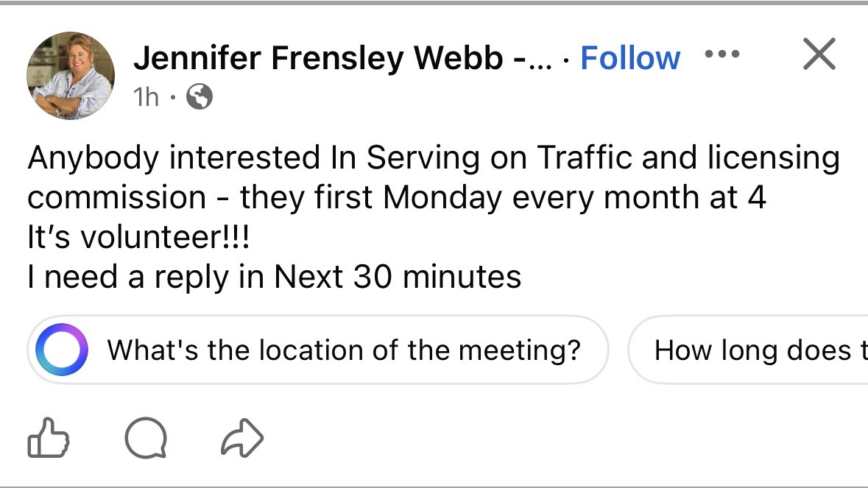Screen dimensions: 868x488
Task: Close the post with the X
Action: (819, 54)
